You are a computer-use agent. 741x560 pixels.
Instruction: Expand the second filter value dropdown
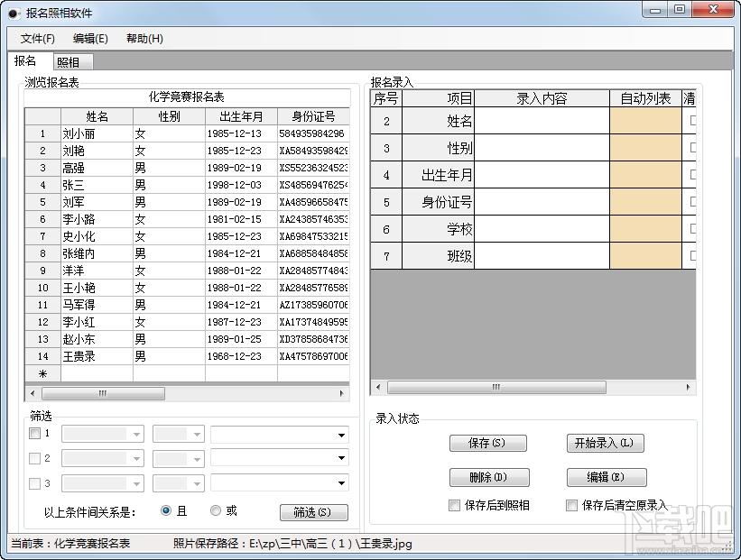[x=341, y=459]
